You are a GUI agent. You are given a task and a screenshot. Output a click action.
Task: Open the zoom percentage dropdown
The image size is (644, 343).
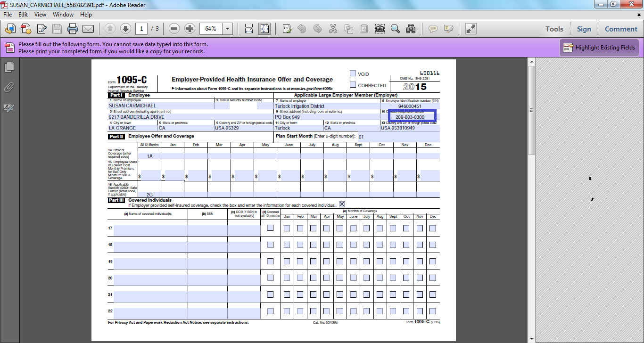tap(228, 29)
